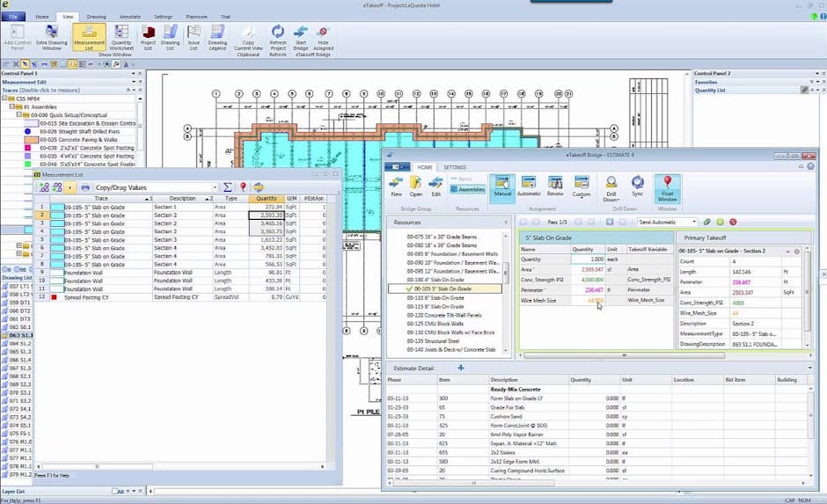Click the Takeoff Variable column header
This screenshot has width=827, height=504.
click(x=648, y=249)
